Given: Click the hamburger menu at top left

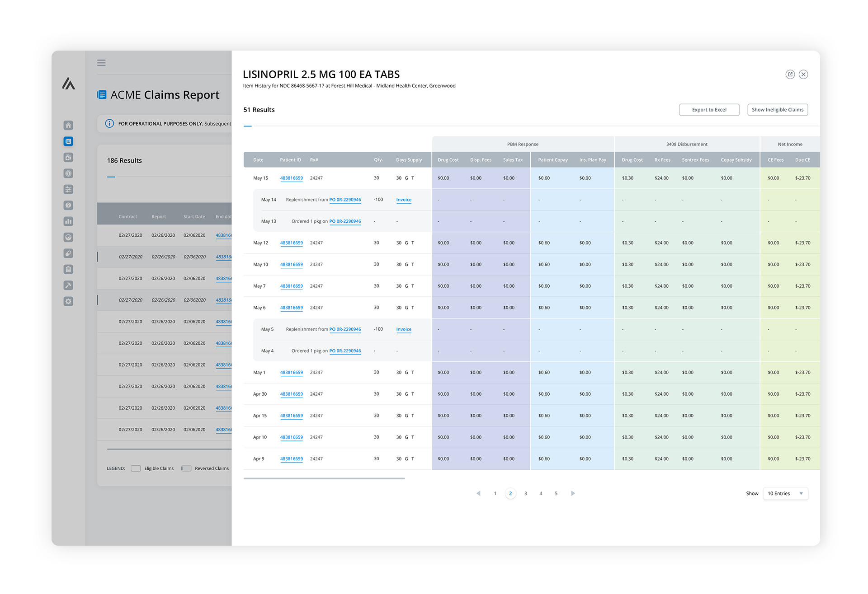Looking at the screenshot, I should point(101,62).
